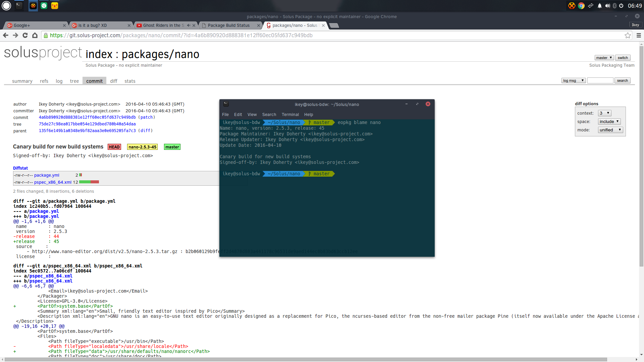Click the green master branch tag
Screen dimensions: 644x362
[172, 147]
